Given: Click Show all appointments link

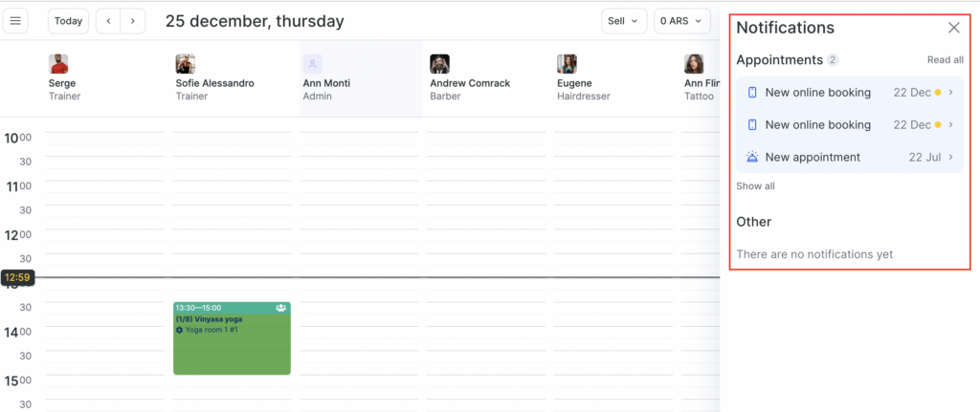Looking at the screenshot, I should coord(755,186).
